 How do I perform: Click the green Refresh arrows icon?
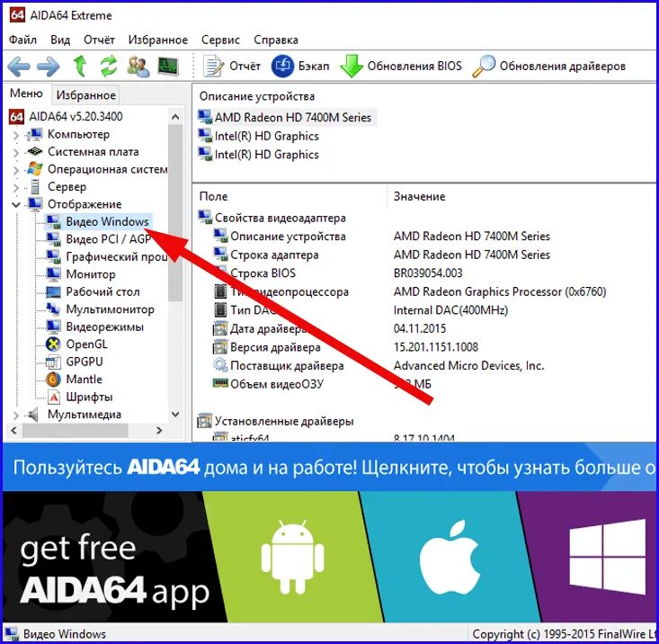(x=109, y=66)
